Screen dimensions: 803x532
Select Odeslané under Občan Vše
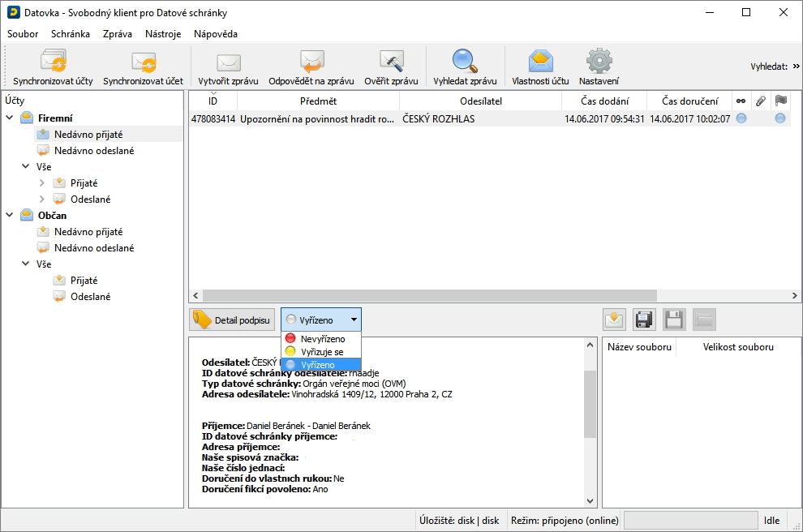pos(90,297)
